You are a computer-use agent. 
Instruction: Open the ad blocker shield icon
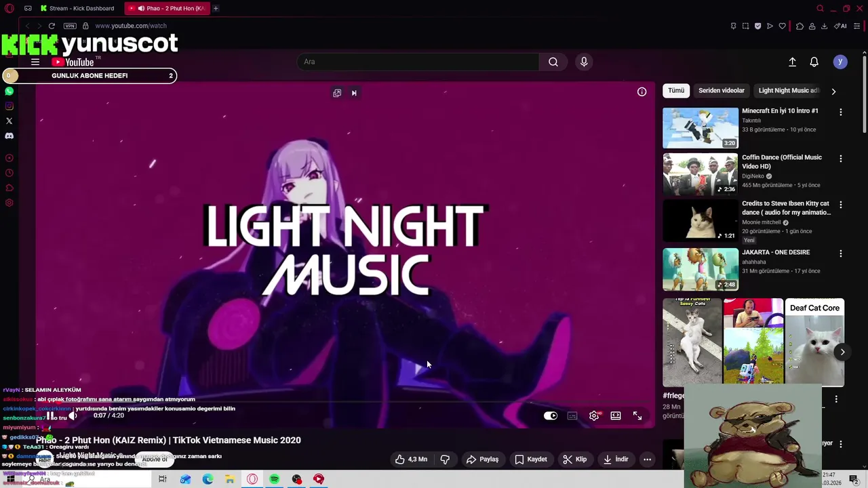(x=757, y=26)
